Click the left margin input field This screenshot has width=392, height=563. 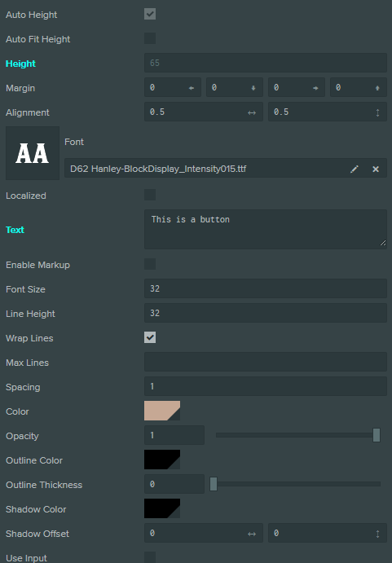pos(173,87)
